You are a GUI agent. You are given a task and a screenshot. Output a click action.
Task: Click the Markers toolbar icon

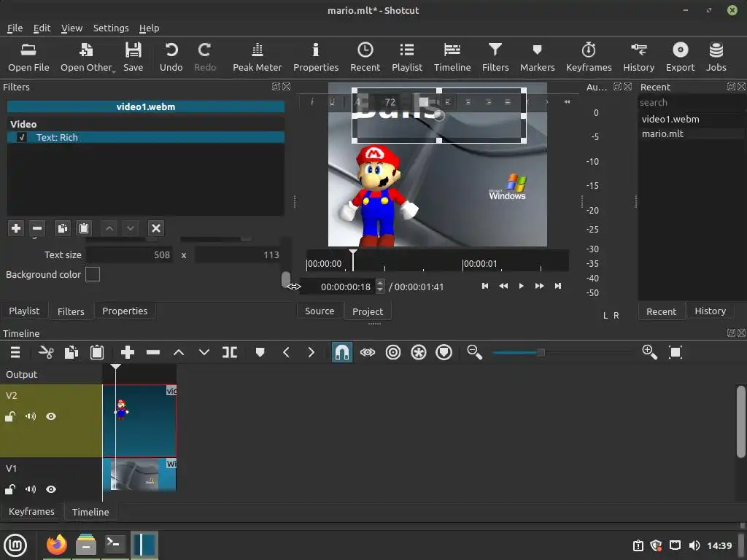click(537, 57)
